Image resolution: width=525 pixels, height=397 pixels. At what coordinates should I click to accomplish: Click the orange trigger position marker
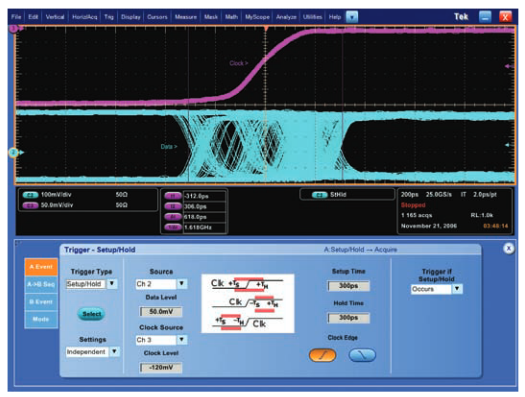[x=266, y=29]
